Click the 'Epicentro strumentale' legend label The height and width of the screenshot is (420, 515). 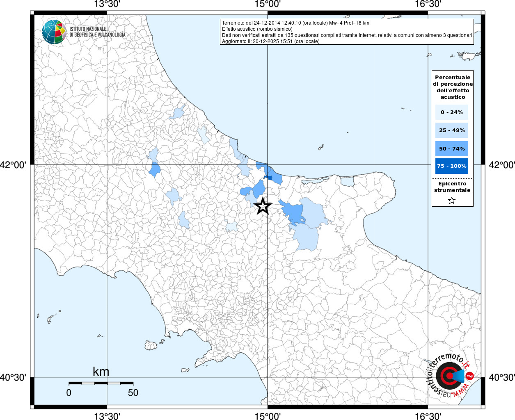point(452,187)
